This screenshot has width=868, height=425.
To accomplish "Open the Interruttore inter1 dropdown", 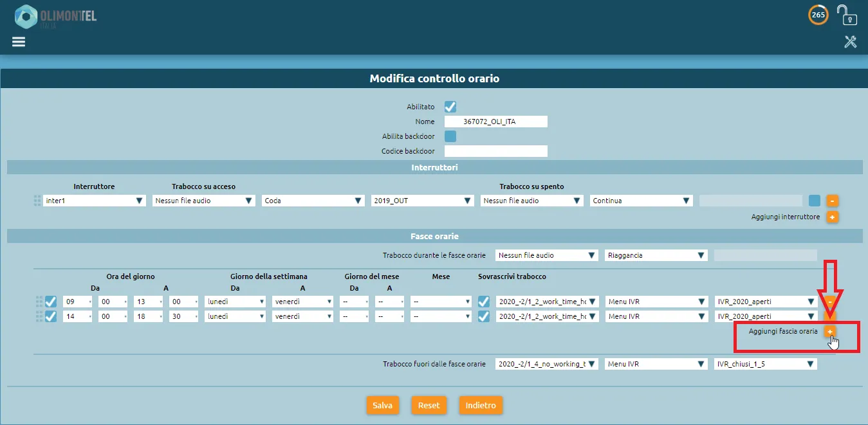I will tap(95, 201).
